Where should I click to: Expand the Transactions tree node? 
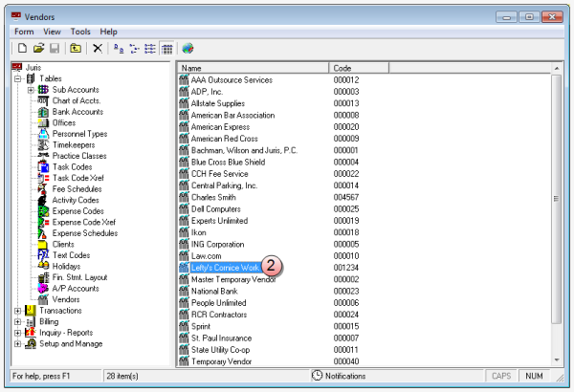18,311
